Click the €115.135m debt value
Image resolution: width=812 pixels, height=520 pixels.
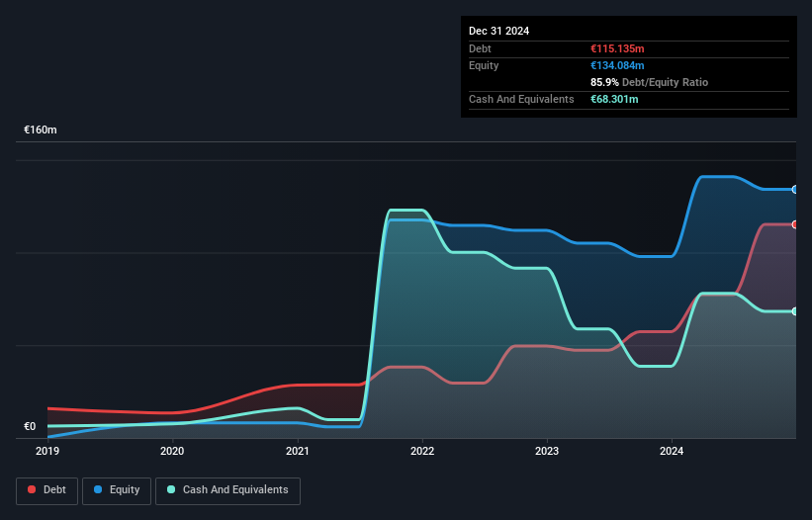(x=617, y=48)
